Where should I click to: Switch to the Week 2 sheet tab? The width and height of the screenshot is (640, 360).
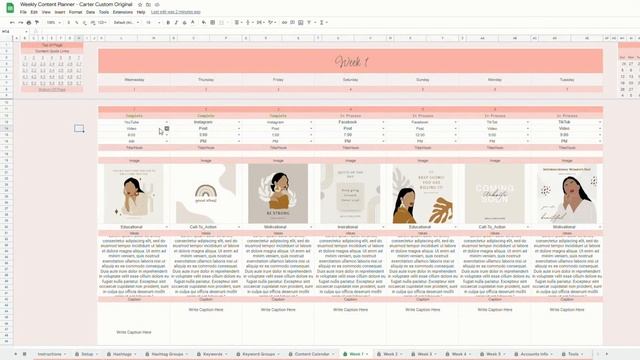tap(390, 354)
